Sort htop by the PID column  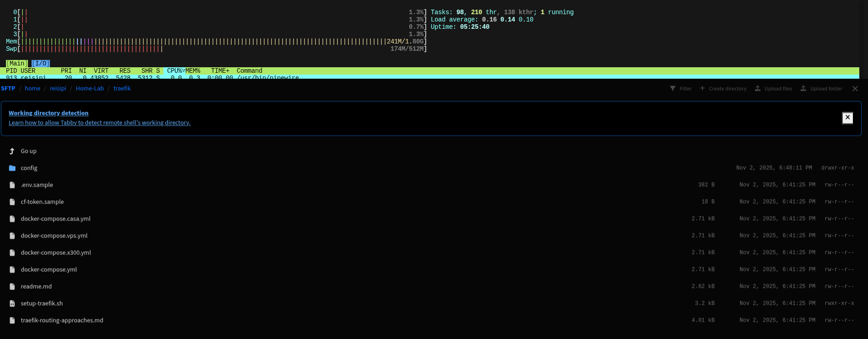click(x=11, y=71)
